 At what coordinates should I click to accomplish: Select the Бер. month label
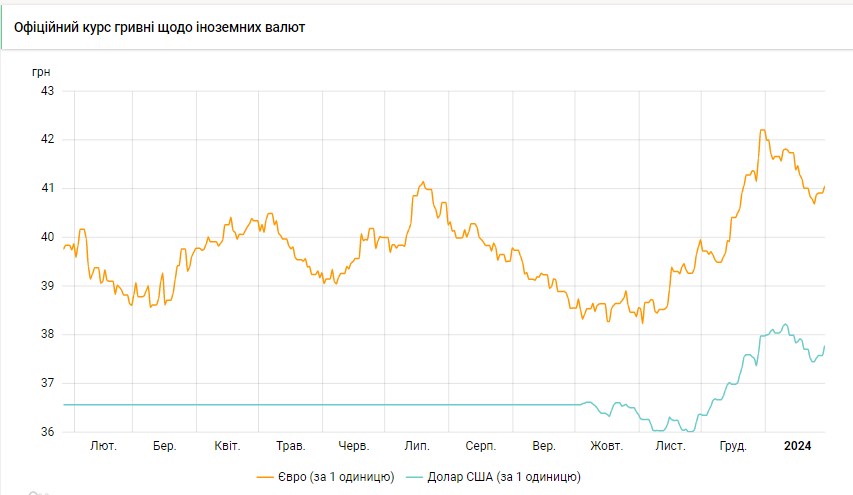point(164,446)
